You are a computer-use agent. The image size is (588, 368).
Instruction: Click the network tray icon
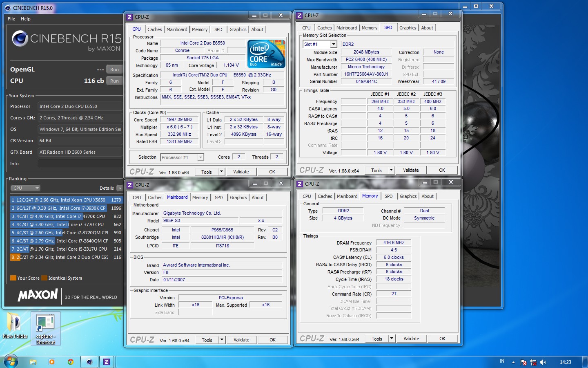click(x=533, y=362)
